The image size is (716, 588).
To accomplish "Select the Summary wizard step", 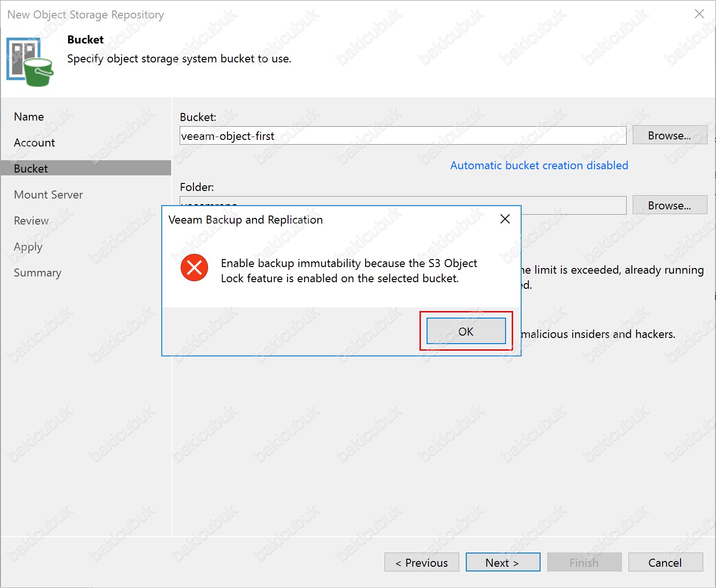I will (x=38, y=273).
